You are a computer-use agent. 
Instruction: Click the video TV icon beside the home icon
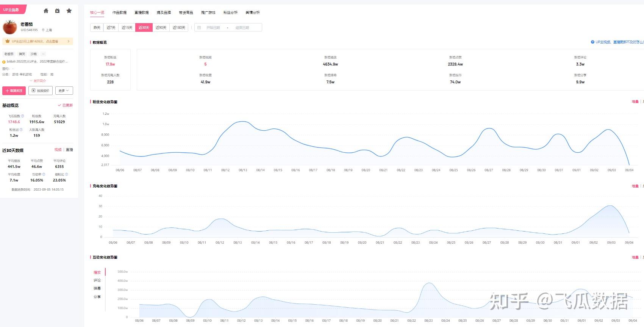[57, 11]
